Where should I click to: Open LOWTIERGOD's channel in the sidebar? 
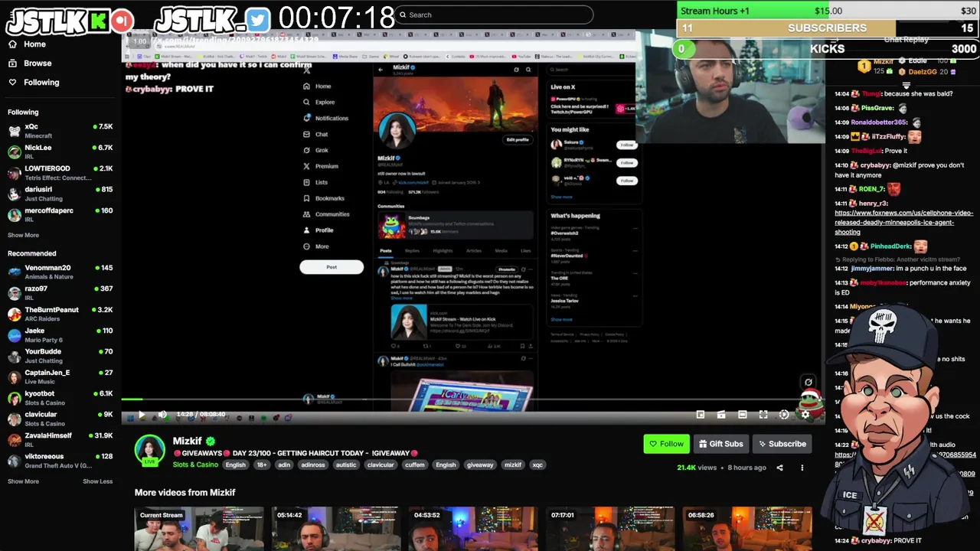(61, 173)
